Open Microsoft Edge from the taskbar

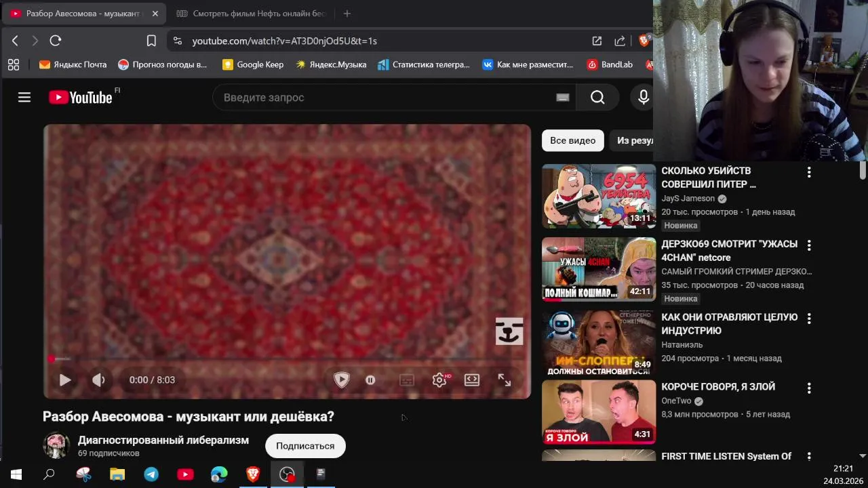pyautogui.click(x=219, y=474)
